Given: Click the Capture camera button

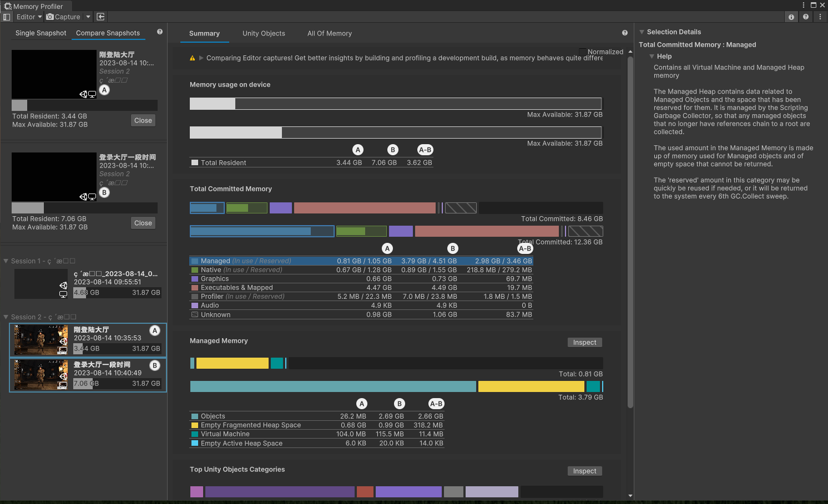Looking at the screenshot, I should (64, 17).
